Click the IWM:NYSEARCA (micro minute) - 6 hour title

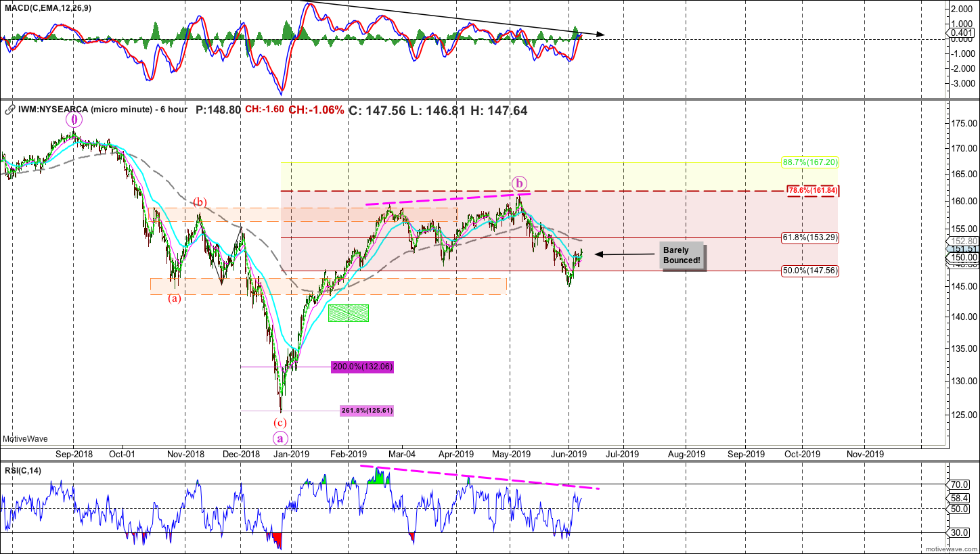click(104, 110)
